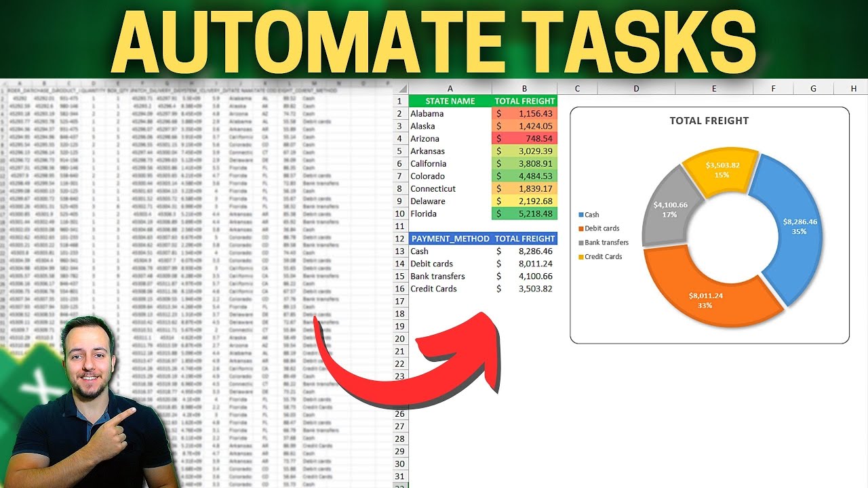
Task: Click the 2,192.68 freight value cell
Action: point(525,201)
